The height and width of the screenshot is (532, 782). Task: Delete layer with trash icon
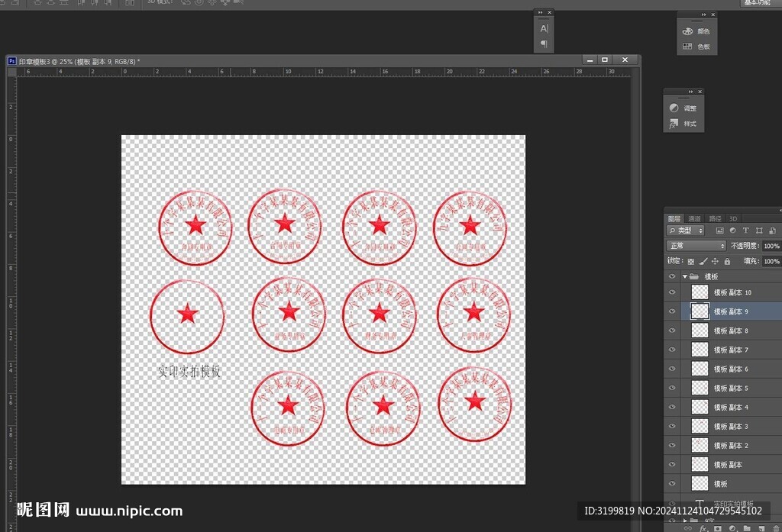[x=776, y=528]
